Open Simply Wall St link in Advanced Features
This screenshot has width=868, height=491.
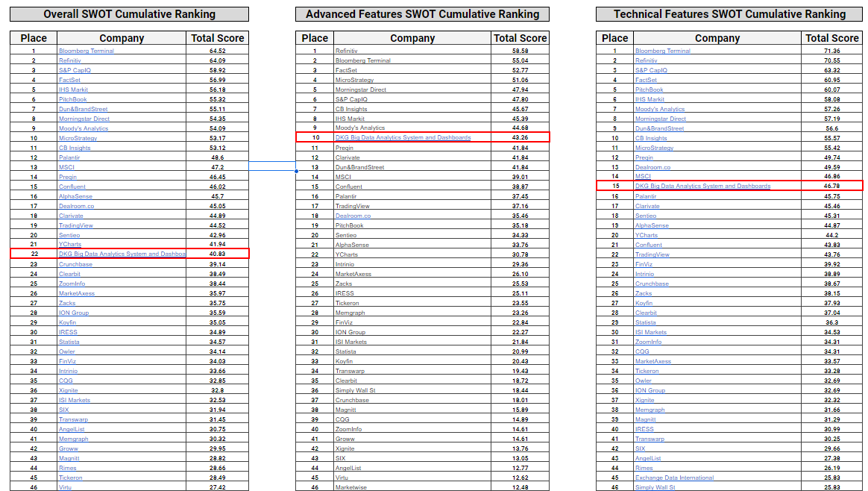[355, 390]
